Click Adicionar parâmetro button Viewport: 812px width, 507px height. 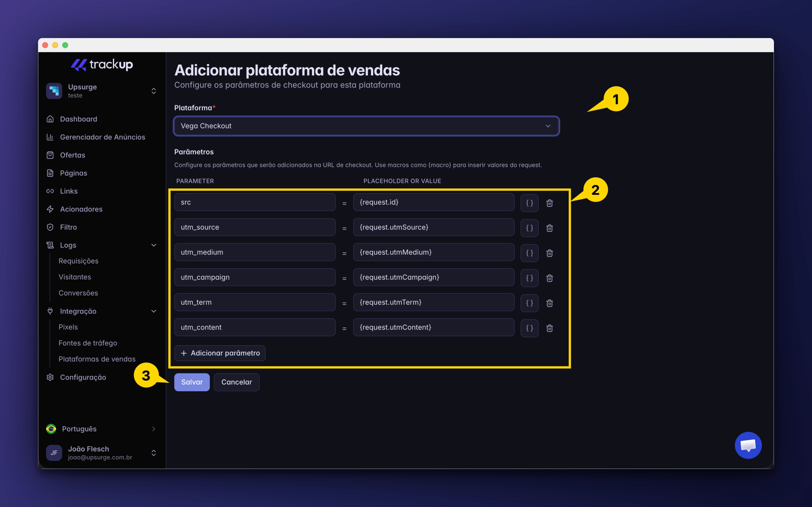220,353
